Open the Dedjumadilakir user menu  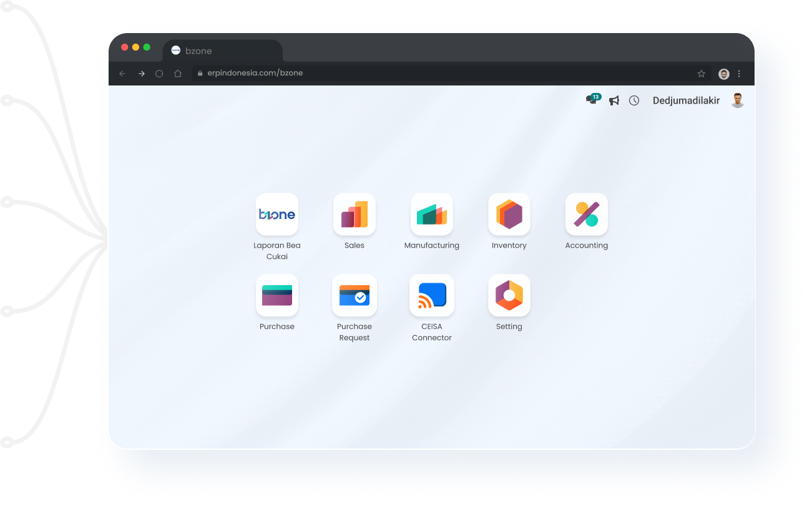tap(686, 100)
